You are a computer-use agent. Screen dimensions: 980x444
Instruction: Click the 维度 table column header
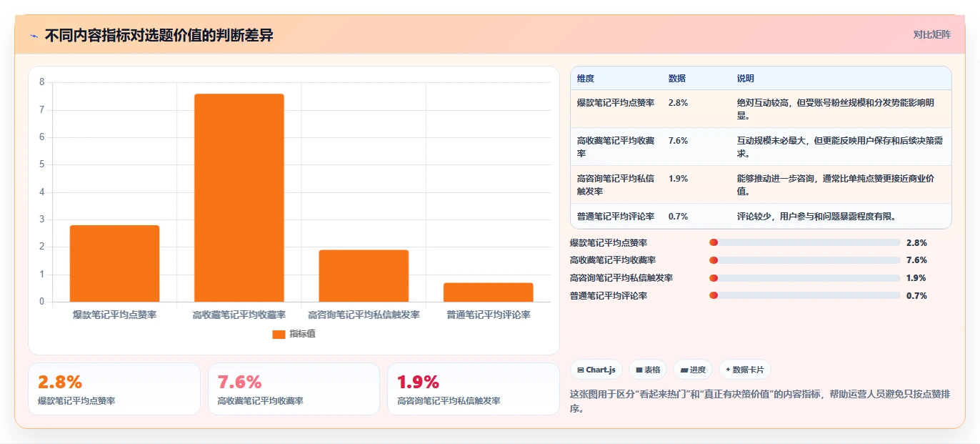click(x=586, y=79)
